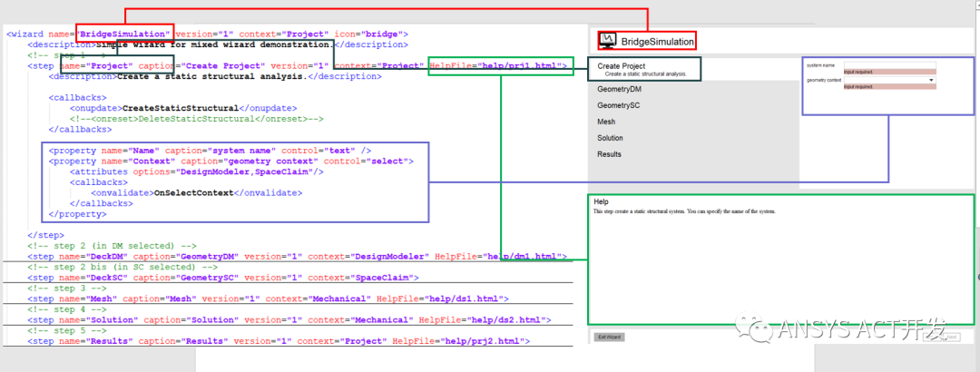The height and width of the screenshot is (372, 980).
Task: Click the wizard name line in XML
Action: (208, 34)
